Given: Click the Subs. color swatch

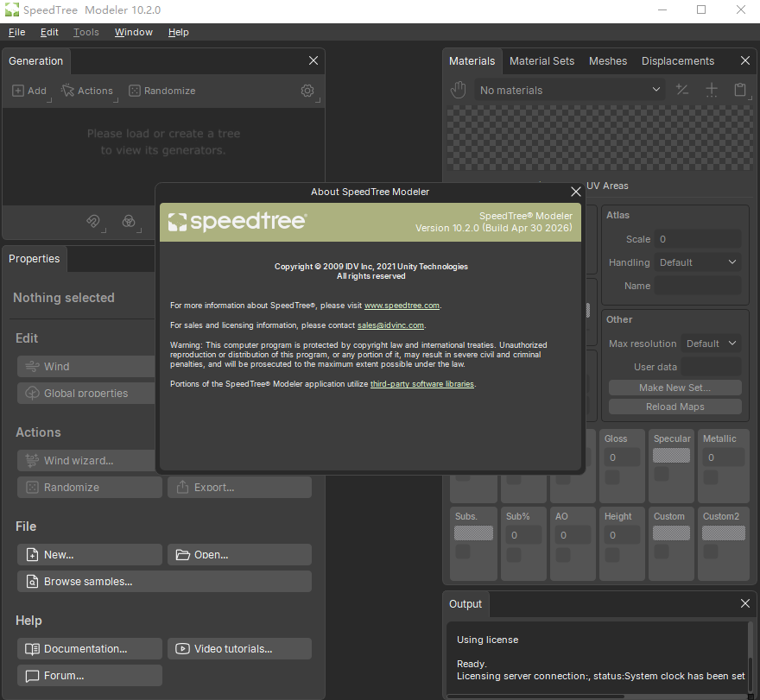Looking at the screenshot, I should 473,533.
